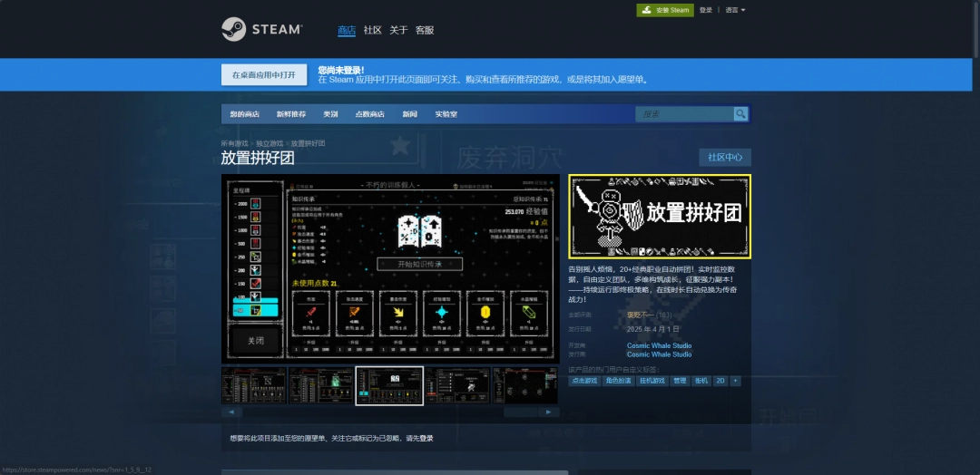
Task: Click the 独立游戏 breadcrumb link
Action: tap(269, 143)
